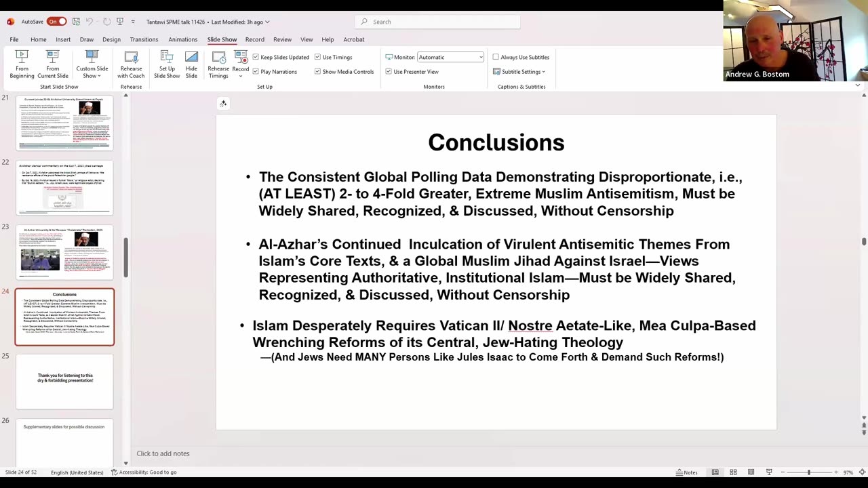The height and width of the screenshot is (488, 868).
Task: Uncheck Use Timings
Action: pyautogui.click(x=317, y=57)
